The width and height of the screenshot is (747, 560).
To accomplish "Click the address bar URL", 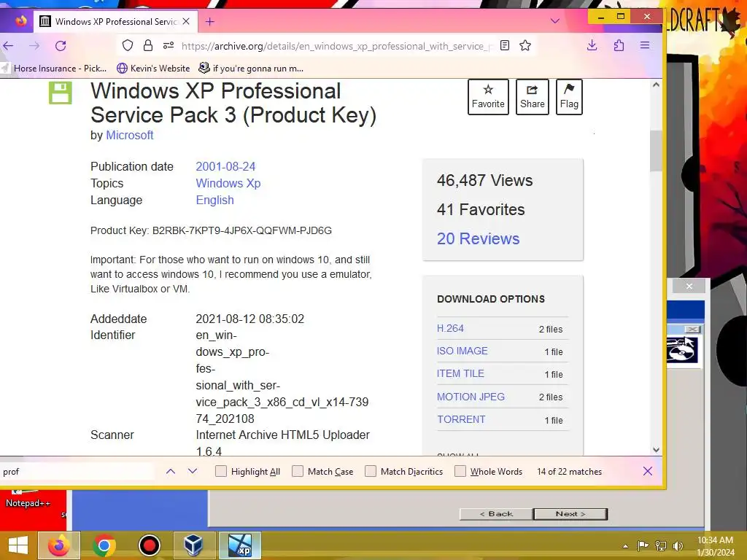I will pyautogui.click(x=336, y=46).
